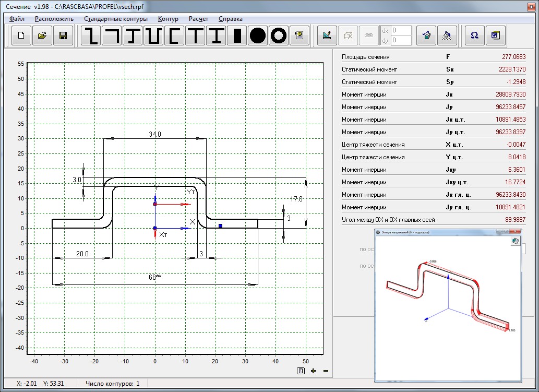Viewport: 539px width, 392px height.
Task: Click the Jxy ц.т. value 16.7724
Action: tap(516, 182)
